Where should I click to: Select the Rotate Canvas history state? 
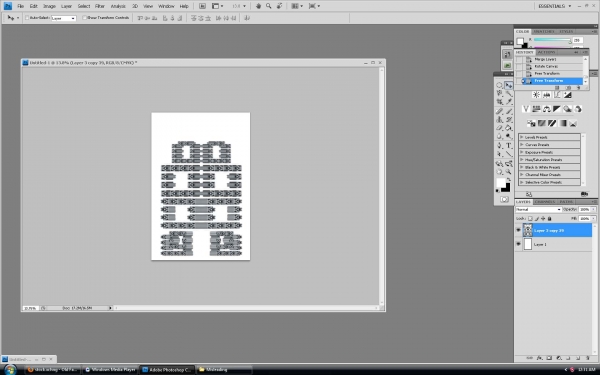[547, 67]
